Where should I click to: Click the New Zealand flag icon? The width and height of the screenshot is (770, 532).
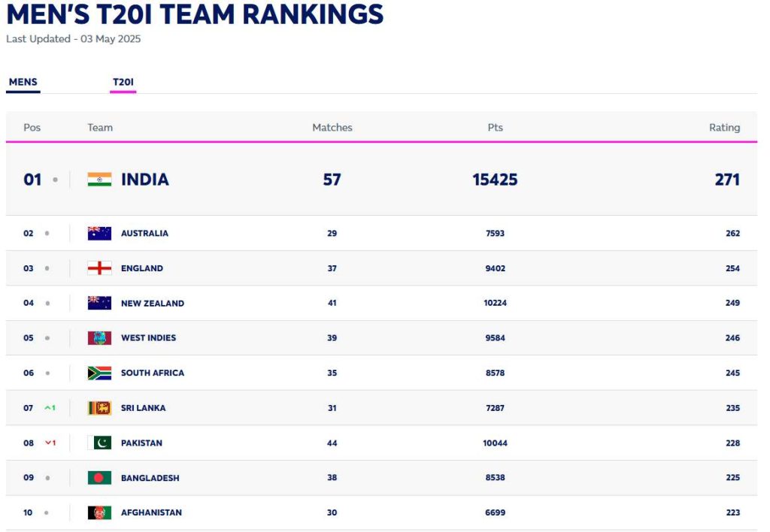pyautogui.click(x=99, y=304)
